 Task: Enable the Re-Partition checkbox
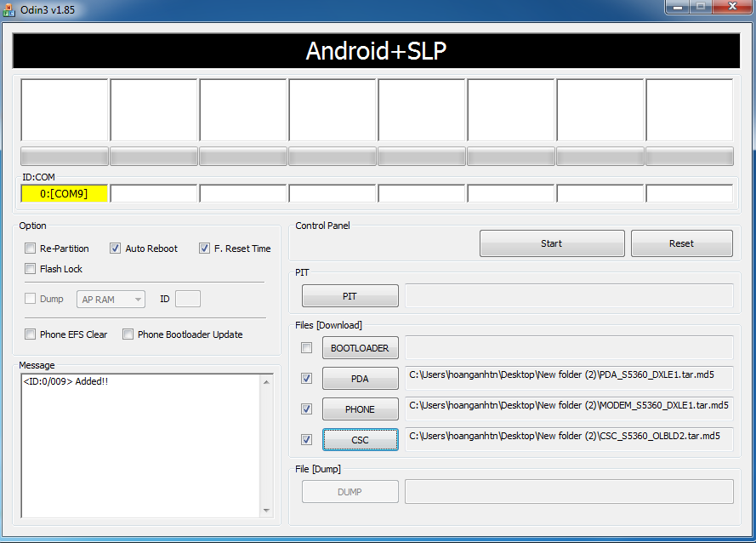pos(31,249)
